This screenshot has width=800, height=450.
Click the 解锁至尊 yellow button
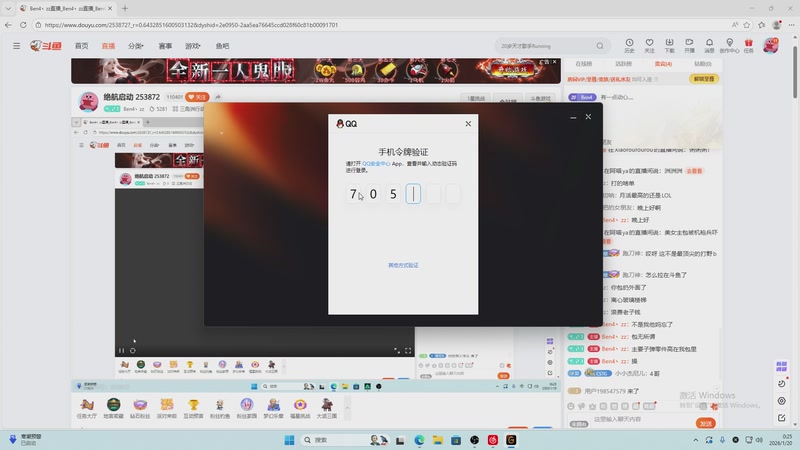(704, 79)
